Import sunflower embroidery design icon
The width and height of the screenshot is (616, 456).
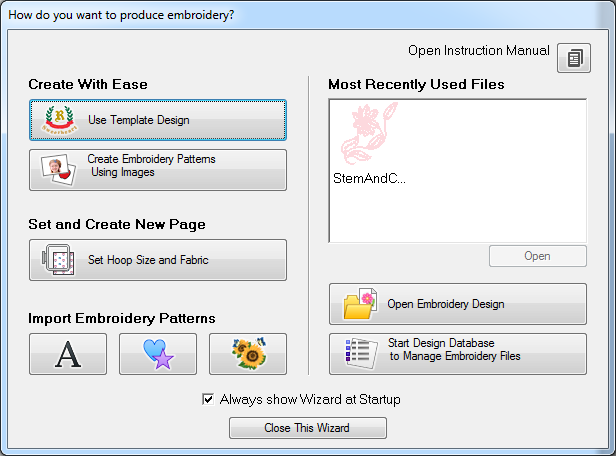[x=248, y=354]
